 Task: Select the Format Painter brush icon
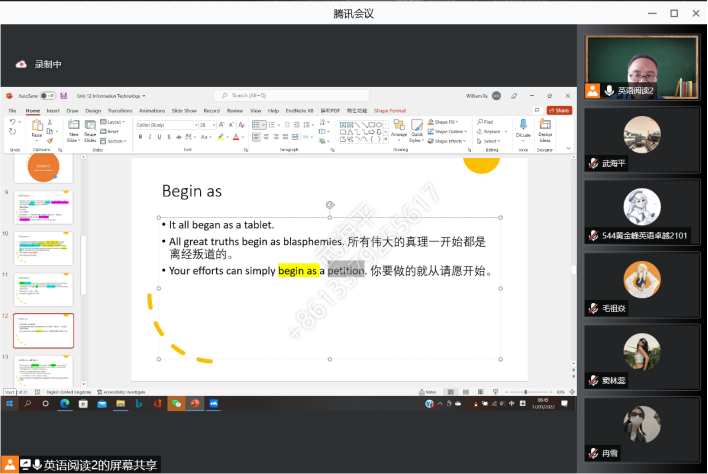pyautogui.click(x=50, y=141)
